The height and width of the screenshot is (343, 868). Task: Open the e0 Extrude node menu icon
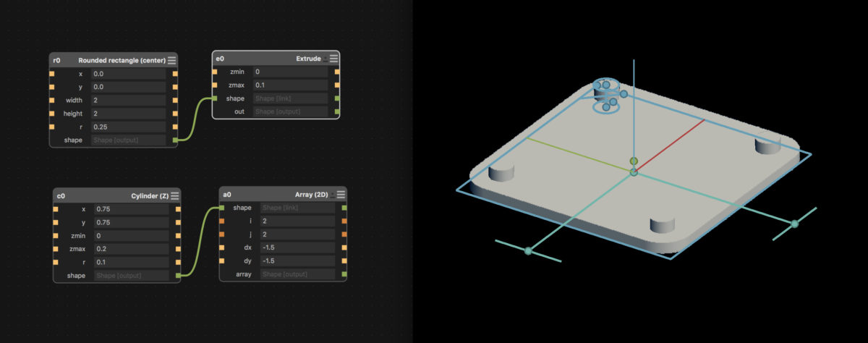pos(333,59)
